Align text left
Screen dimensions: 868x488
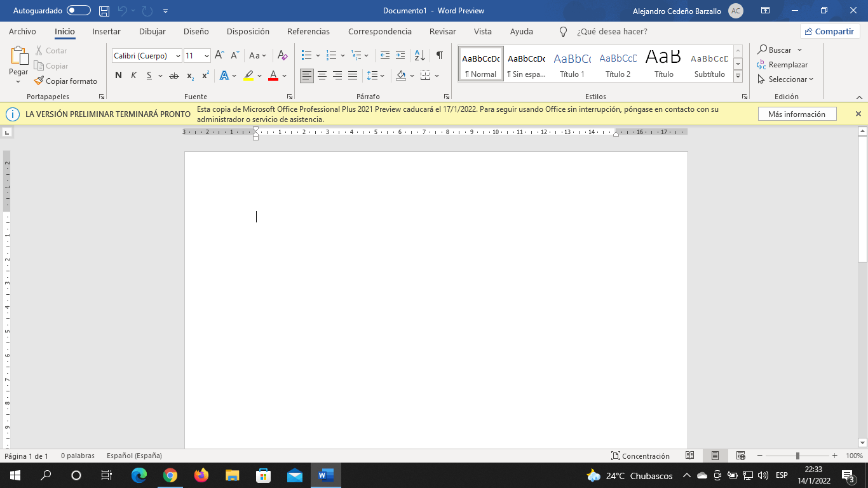[307, 76]
